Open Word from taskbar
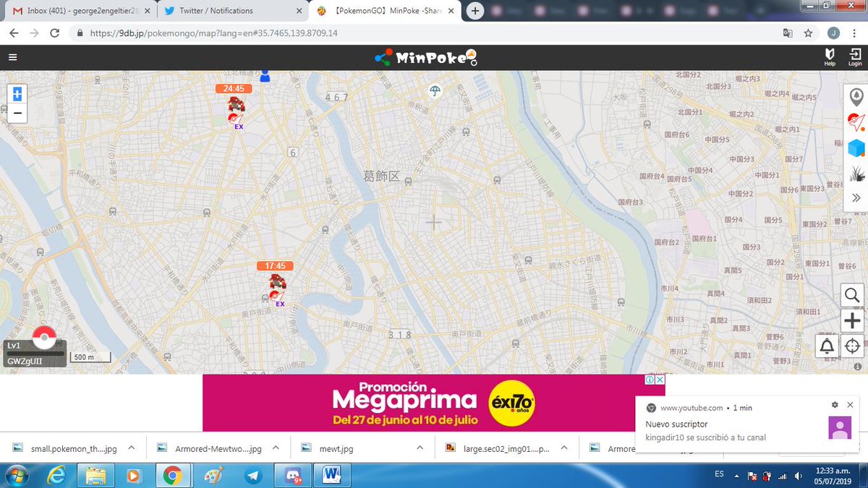 click(x=333, y=475)
